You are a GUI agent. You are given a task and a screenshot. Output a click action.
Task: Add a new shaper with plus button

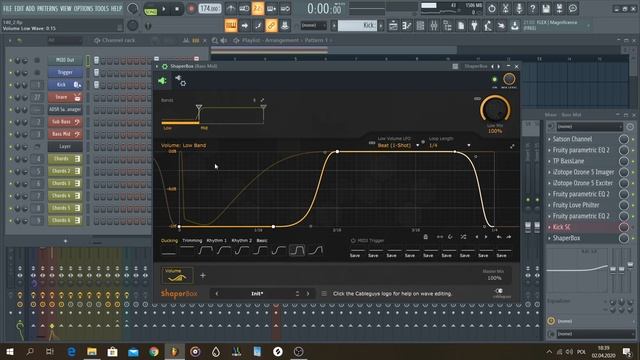(x=202, y=276)
